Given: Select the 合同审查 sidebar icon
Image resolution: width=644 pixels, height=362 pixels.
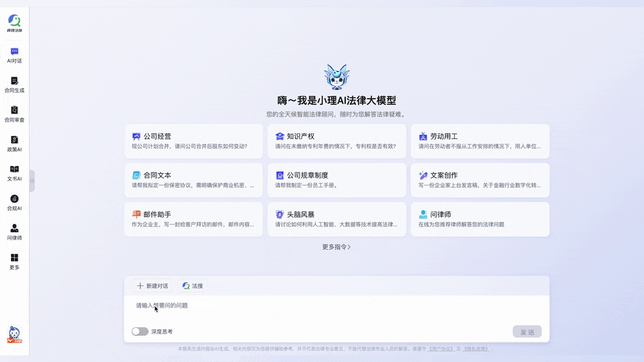Looking at the screenshot, I should [x=14, y=115].
